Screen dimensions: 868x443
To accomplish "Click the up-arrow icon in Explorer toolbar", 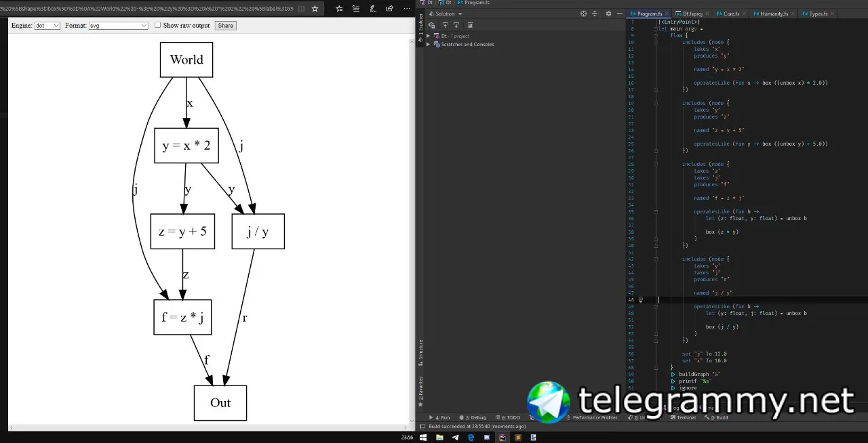I will (445, 25).
